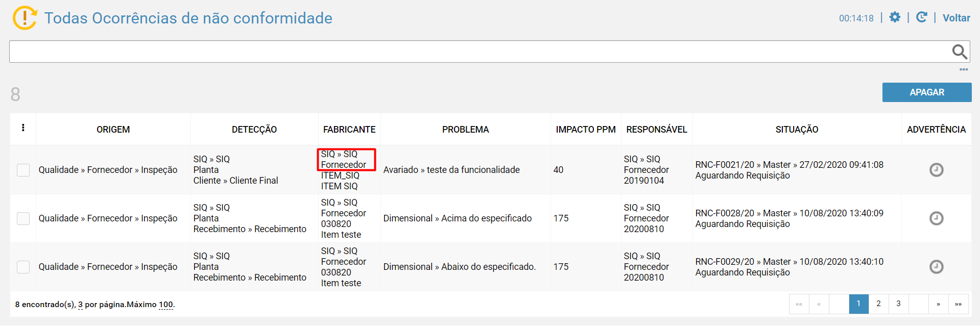This screenshot has height=326, width=980.
Task: Go to page 3
Action: pos(898,304)
